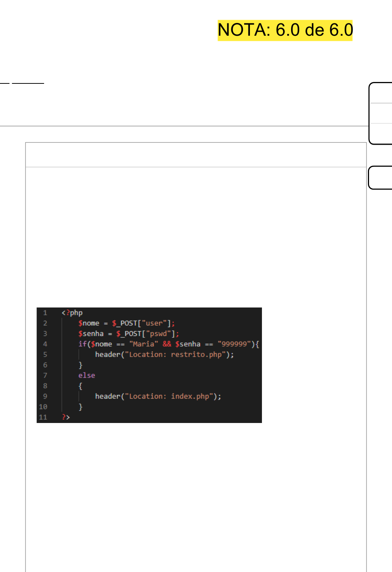Click the small rounded box below the tall one
Image resolution: width=392 pixels, height=572 pixels.
[x=380, y=178]
